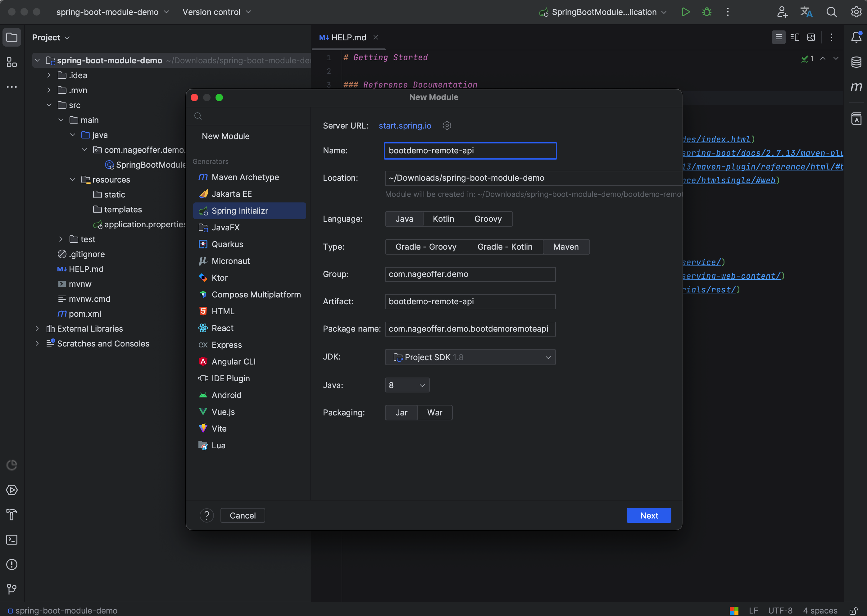The image size is (867, 616).
Task: Click the Cancel button
Action: 243,515
